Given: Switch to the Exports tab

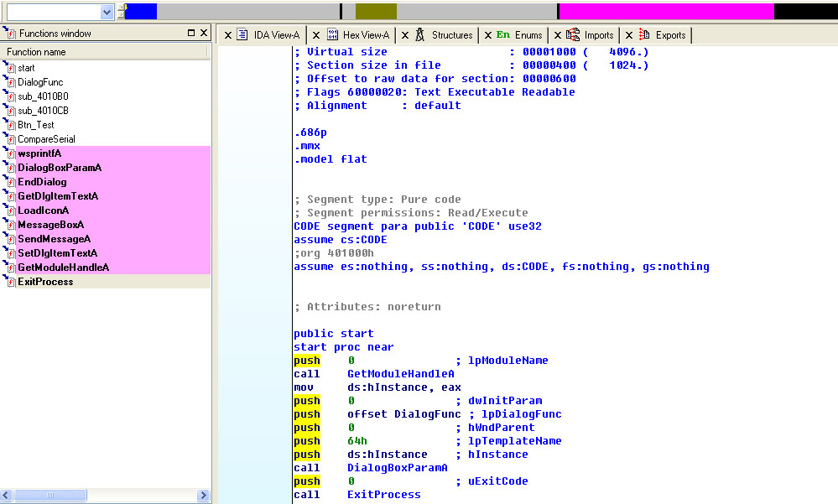Looking at the screenshot, I should [x=670, y=35].
